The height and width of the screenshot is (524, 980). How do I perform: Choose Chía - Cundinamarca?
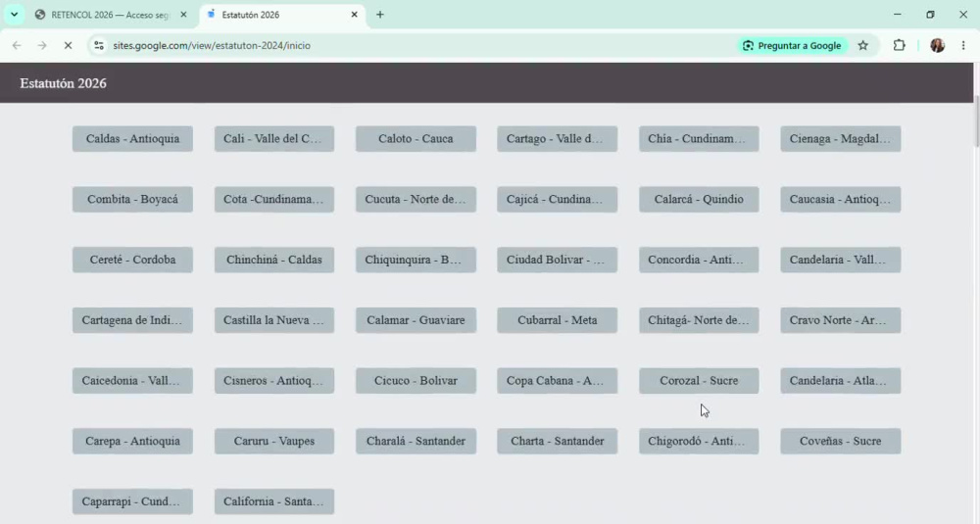[699, 139]
